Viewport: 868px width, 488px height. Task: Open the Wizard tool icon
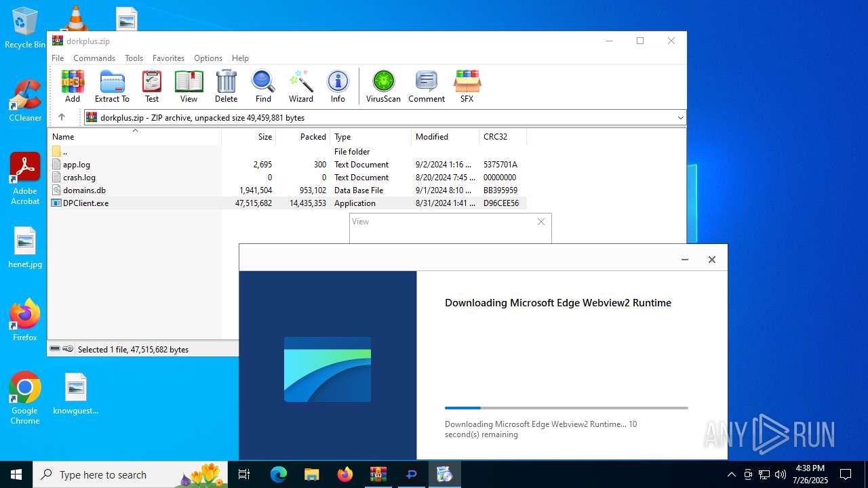click(301, 86)
